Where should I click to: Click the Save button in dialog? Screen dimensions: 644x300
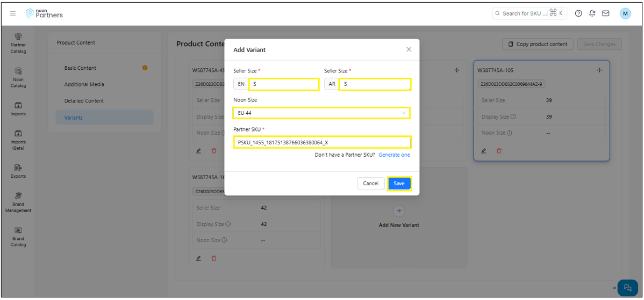point(399,184)
